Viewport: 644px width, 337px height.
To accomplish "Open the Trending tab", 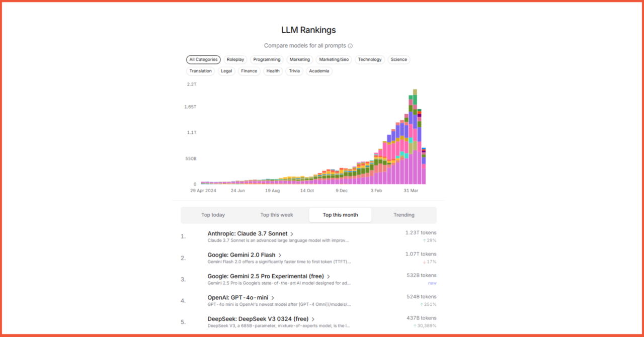I will [x=404, y=215].
